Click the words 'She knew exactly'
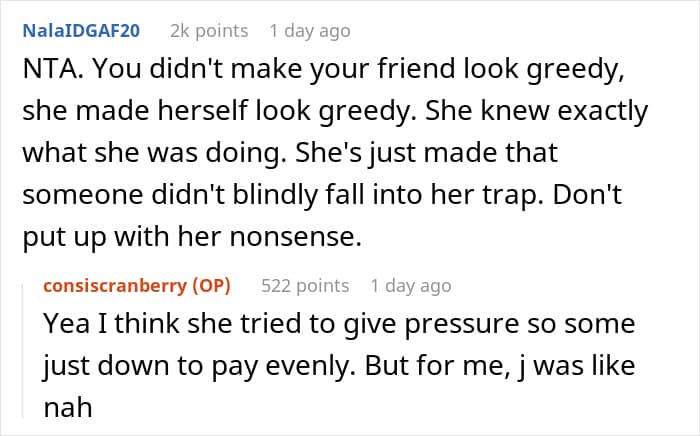This screenshot has width=700, height=436. tap(536, 111)
